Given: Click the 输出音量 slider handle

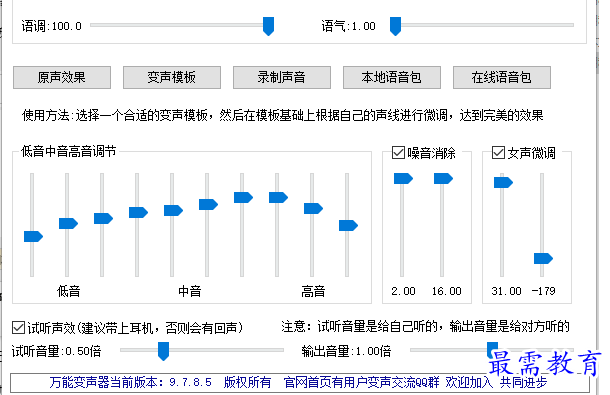Looking at the screenshot, I should (493, 350).
